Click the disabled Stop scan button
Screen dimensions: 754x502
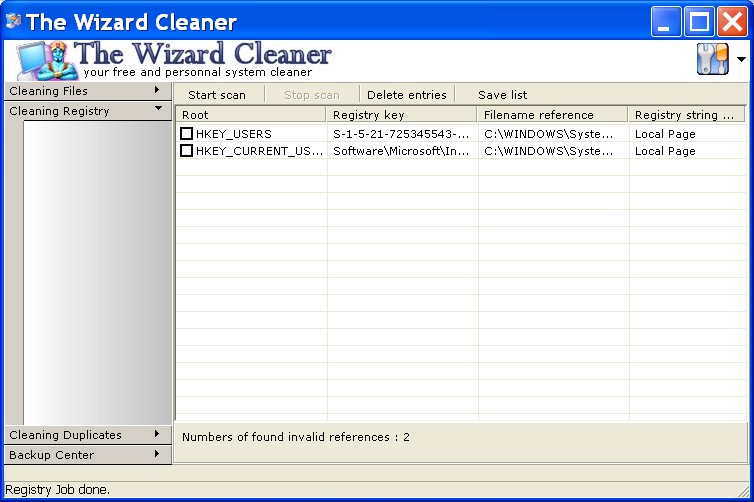point(312,95)
